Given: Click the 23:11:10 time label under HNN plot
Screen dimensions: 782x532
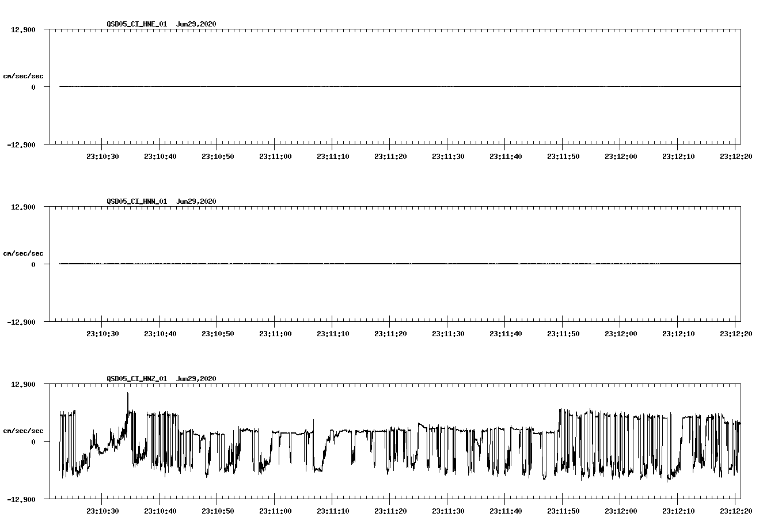Looking at the screenshot, I should 333,333.
